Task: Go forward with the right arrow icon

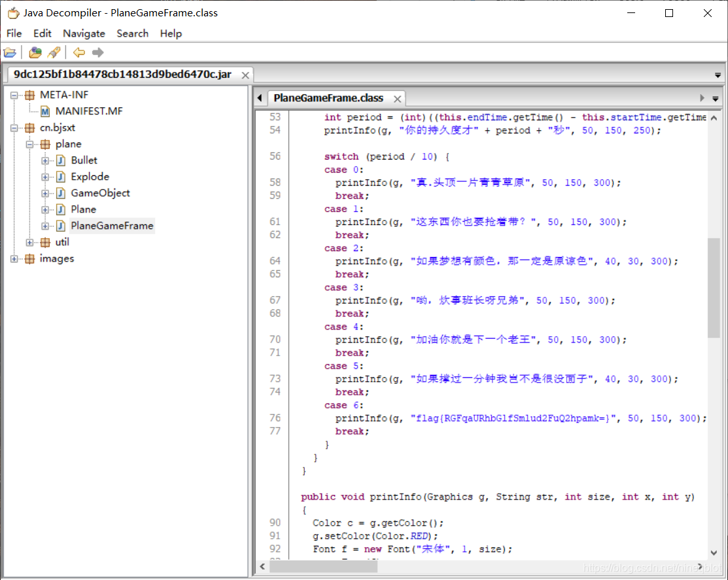Action: coord(97,52)
